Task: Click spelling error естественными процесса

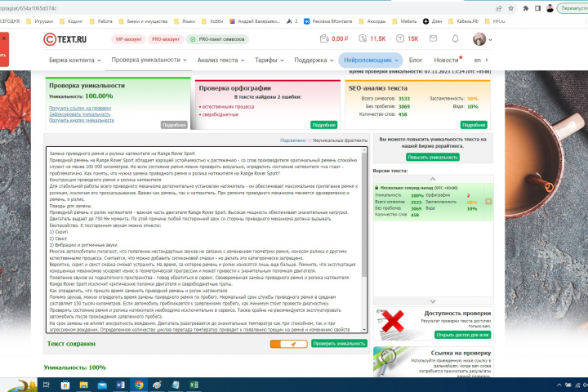Action: pos(228,106)
